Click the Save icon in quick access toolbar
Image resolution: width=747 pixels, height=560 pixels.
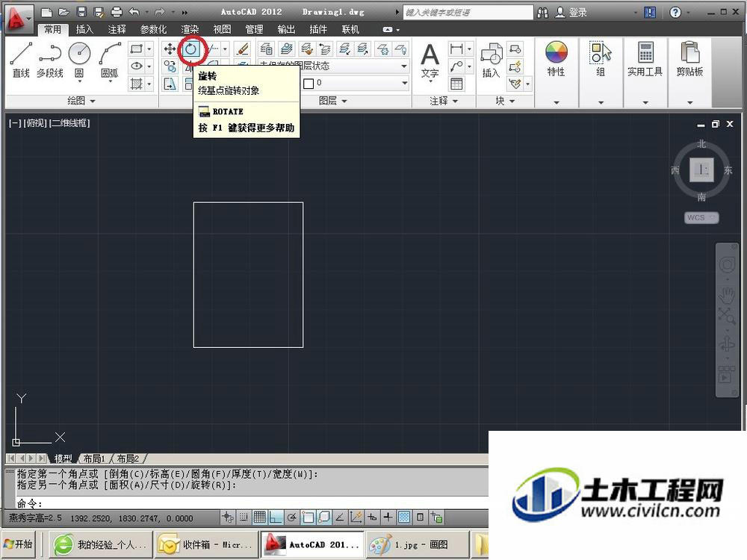pos(81,12)
